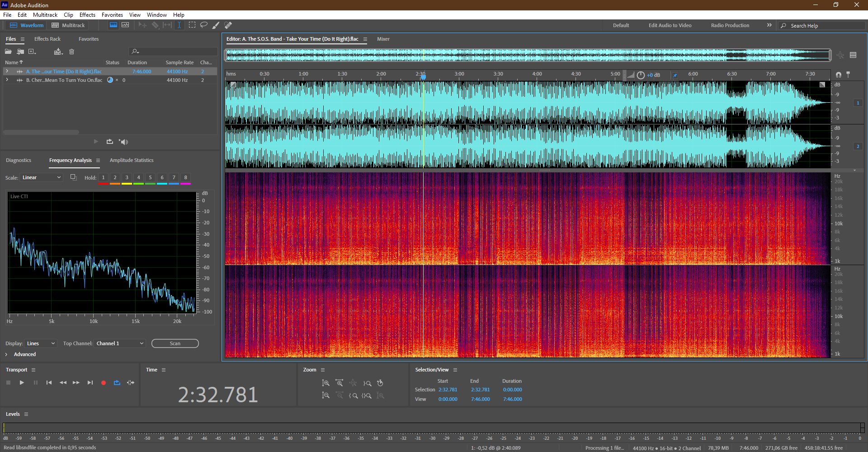
Task: Open the Effects menu
Action: 87,15
